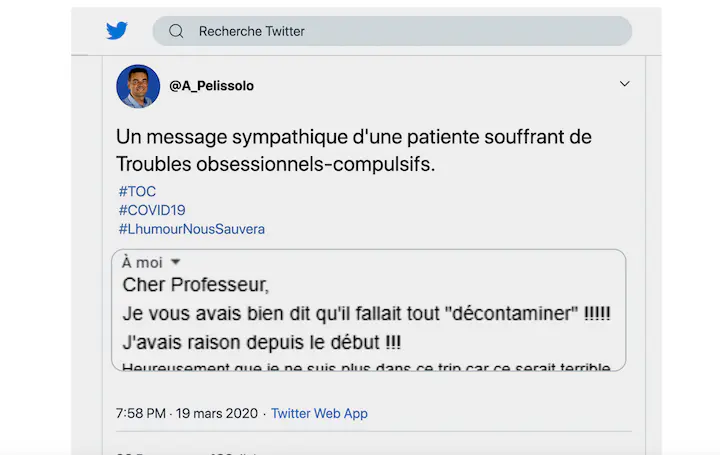Open the @A_Pelissolo profile handle
720x455 pixels.
(211, 86)
